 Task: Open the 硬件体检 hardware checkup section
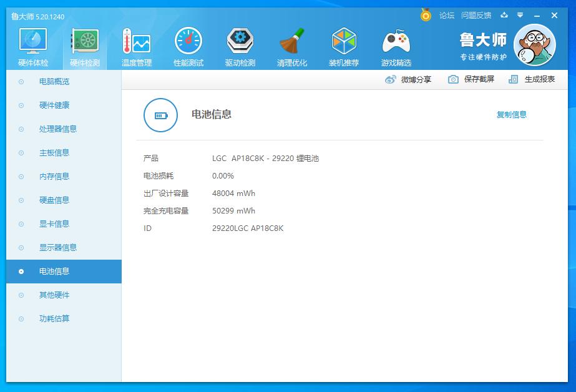33,47
